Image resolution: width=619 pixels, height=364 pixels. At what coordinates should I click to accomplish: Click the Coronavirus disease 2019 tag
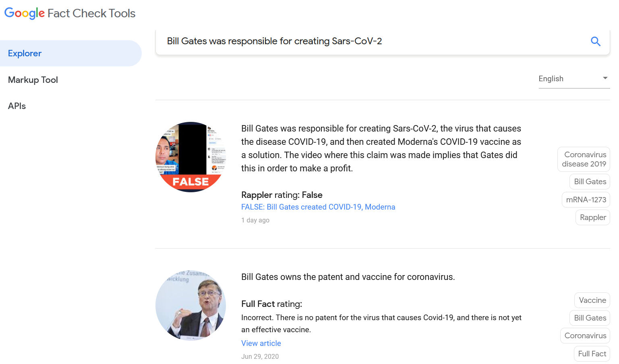584,159
